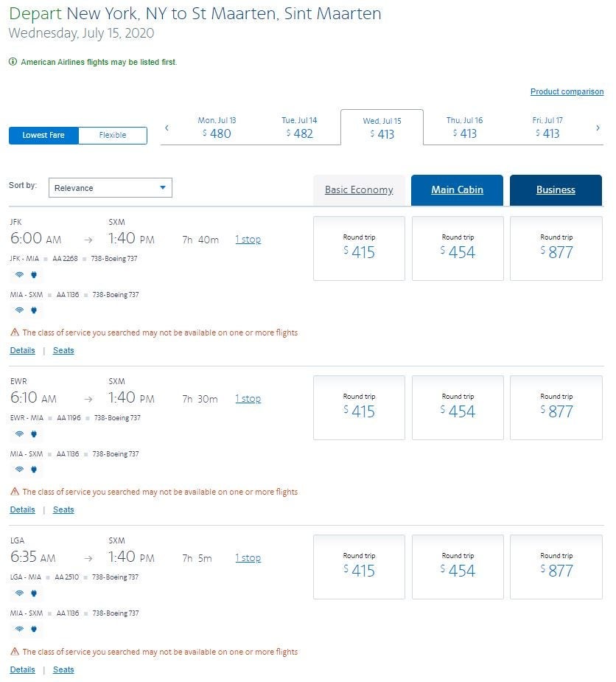
Task: Open Details for the EWR flight
Action: pyautogui.click(x=22, y=509)
